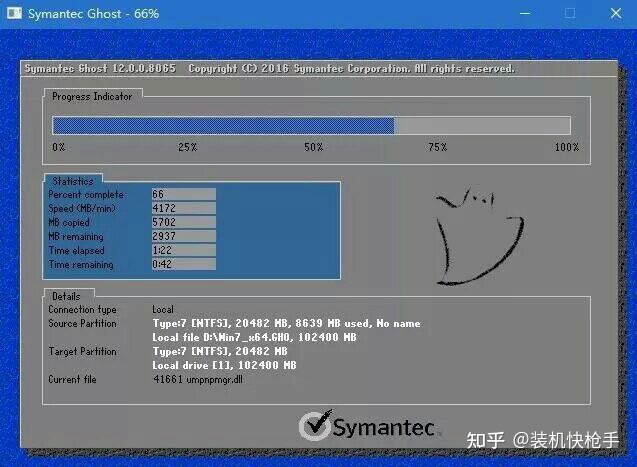Click the target Type:7 [NTFS], 20482 MB line
The width and height of the screenshot is (637, 467).
[x=220, y=351]
